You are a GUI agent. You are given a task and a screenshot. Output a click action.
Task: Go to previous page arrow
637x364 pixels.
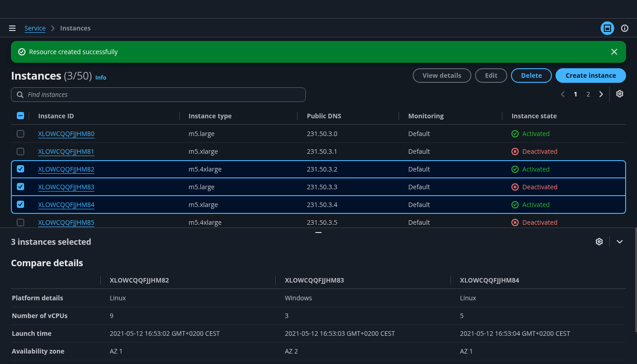pos(563,94)
